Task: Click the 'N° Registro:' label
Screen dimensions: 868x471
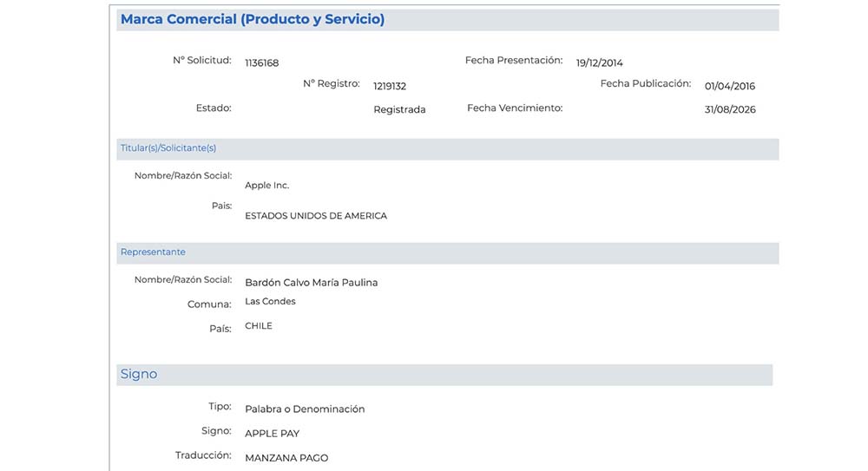Action: tap(332, 83)
